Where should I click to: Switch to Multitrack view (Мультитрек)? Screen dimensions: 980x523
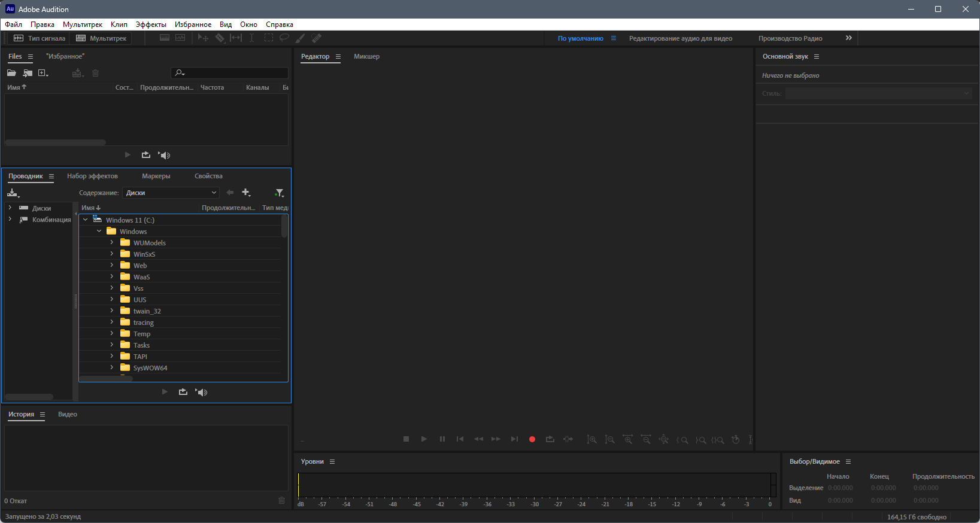pos(101,38)
